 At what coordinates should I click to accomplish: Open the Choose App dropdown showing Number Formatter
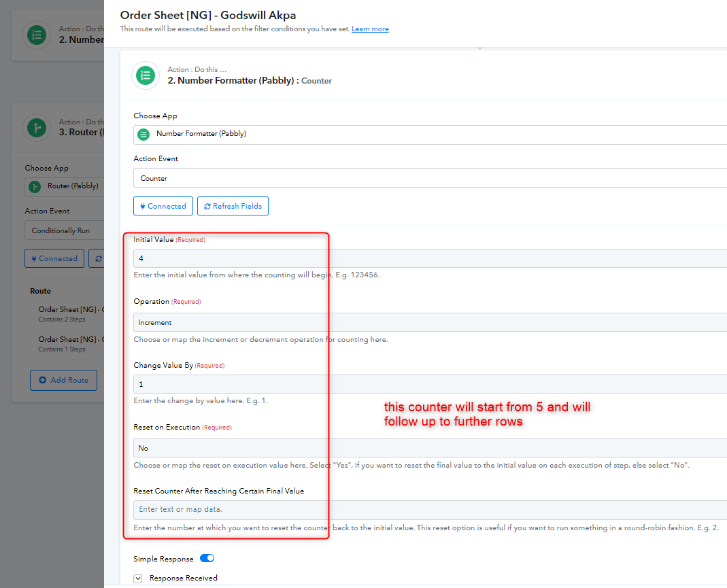coord(430,135)
